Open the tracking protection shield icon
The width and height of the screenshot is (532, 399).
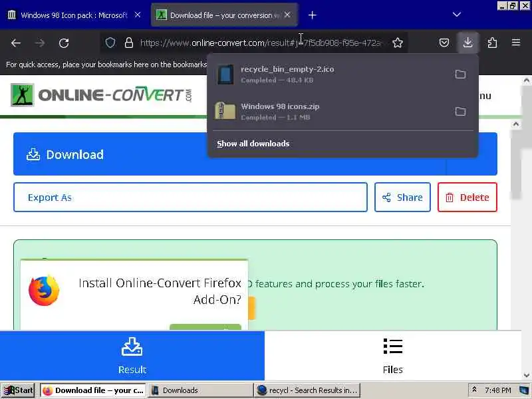pos(110,43)
